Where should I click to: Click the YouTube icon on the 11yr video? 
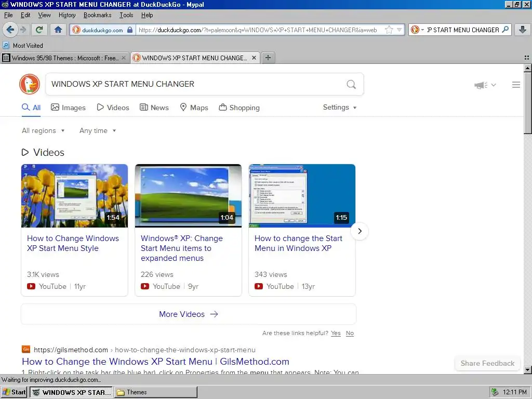tap(31, 286)
